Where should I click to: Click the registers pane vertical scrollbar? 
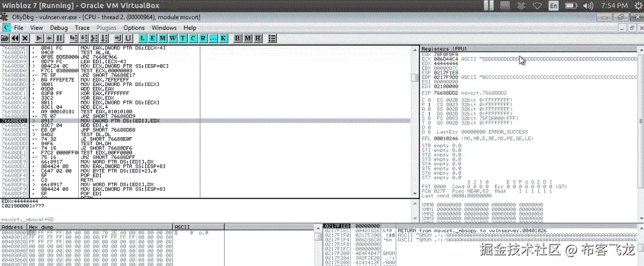coord(641,134)
